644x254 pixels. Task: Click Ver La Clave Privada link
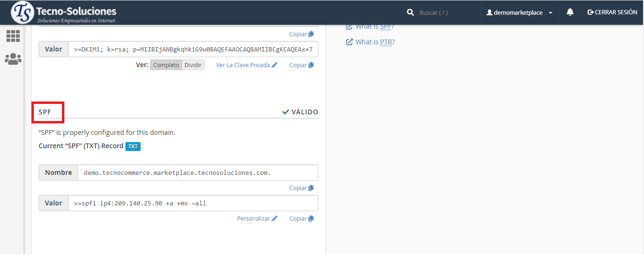coord(246,65)
